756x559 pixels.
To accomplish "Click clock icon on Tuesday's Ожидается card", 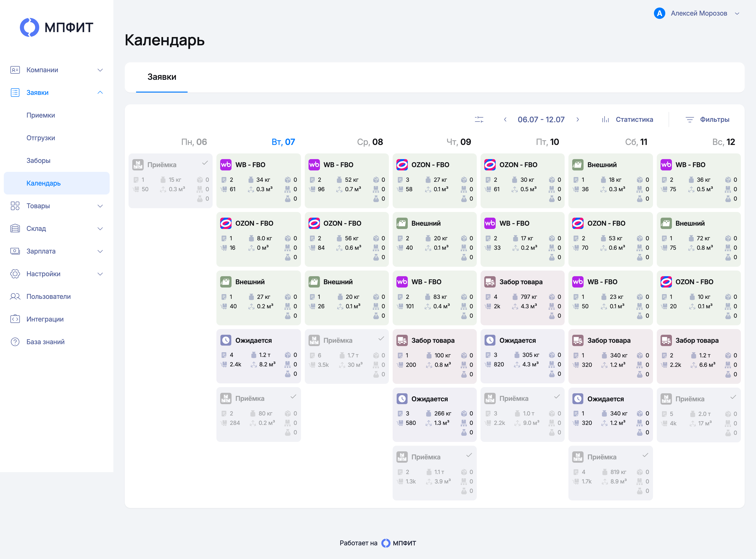I will (226, 340).
